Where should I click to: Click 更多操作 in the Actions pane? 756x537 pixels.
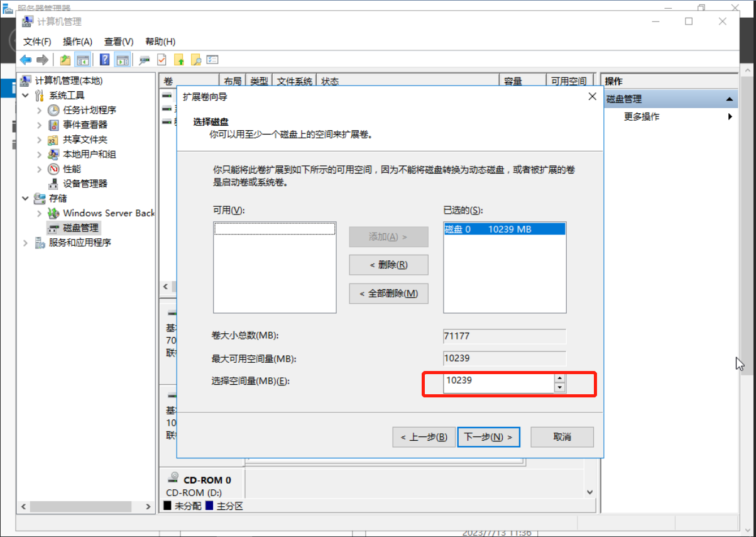click(642, 116)
